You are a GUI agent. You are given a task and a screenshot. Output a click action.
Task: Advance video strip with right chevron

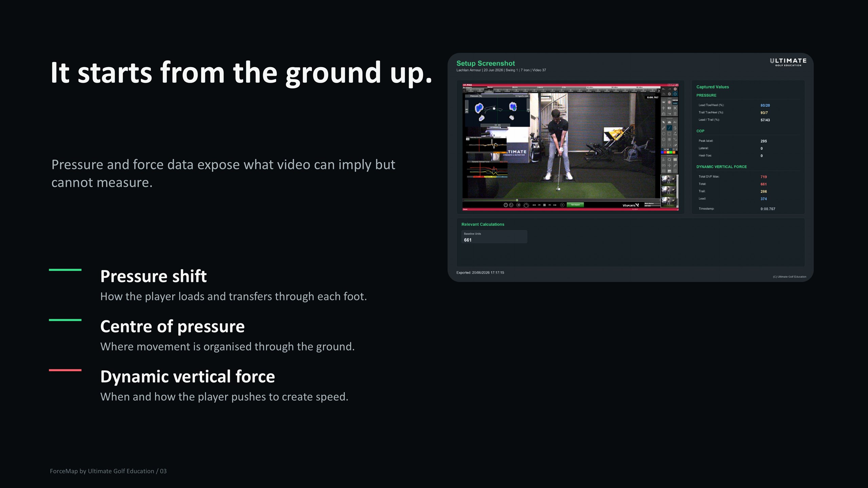tap(658, 91)
